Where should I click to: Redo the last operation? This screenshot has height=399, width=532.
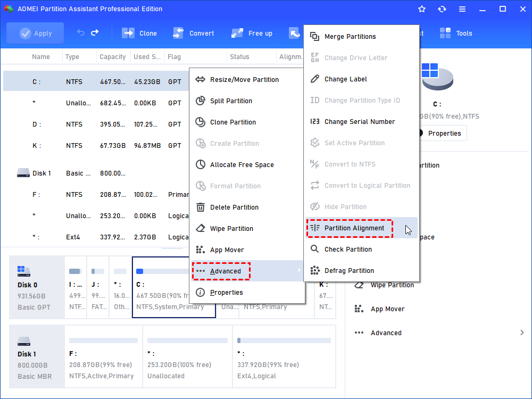tap(95, 32)
